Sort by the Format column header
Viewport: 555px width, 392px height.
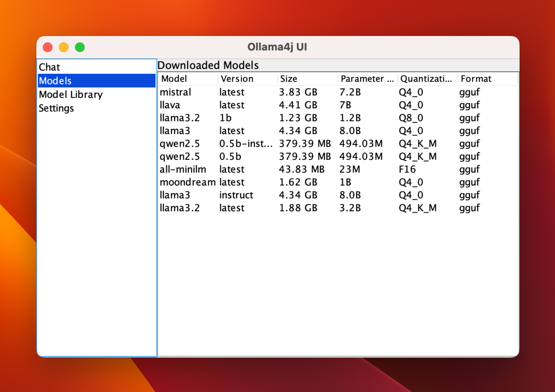click(x=476, y=79)
